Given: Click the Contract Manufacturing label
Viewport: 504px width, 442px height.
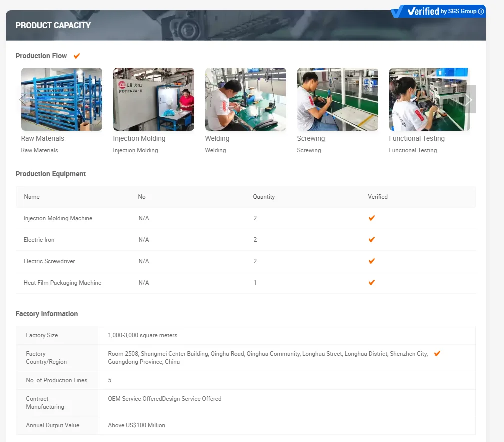Looking at the screenshot, I should 45,403.
